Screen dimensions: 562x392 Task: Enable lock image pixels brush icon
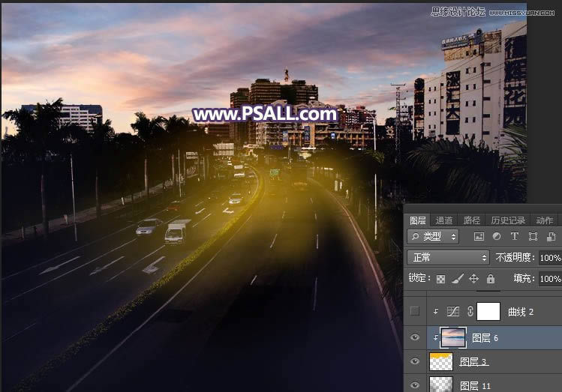458,279
